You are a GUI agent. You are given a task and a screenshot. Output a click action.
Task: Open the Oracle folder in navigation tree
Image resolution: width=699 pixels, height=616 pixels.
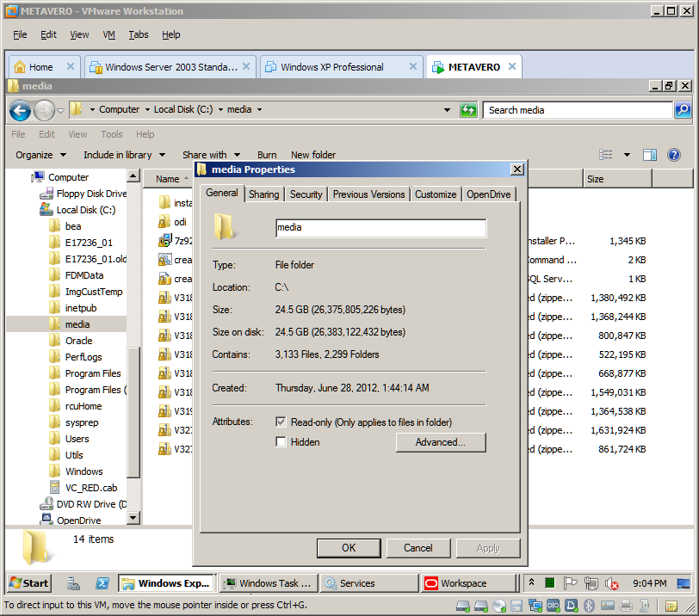coord(71,341)
